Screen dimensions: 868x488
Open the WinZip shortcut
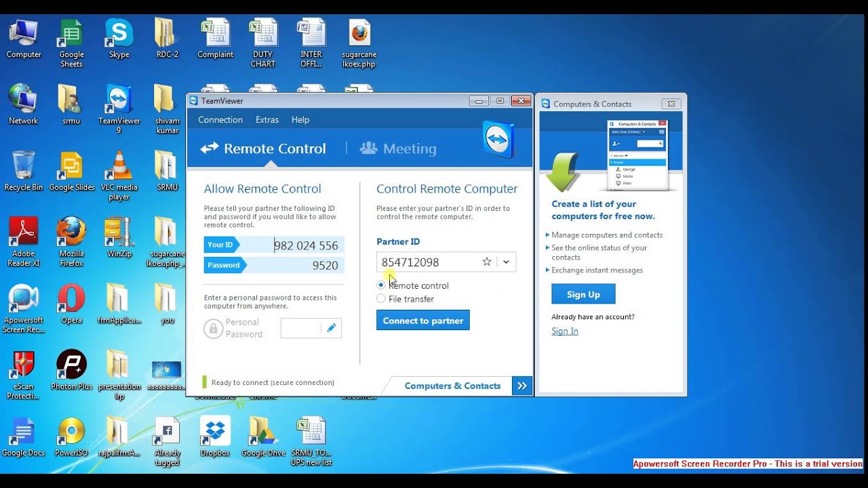[x=119, y=238]
